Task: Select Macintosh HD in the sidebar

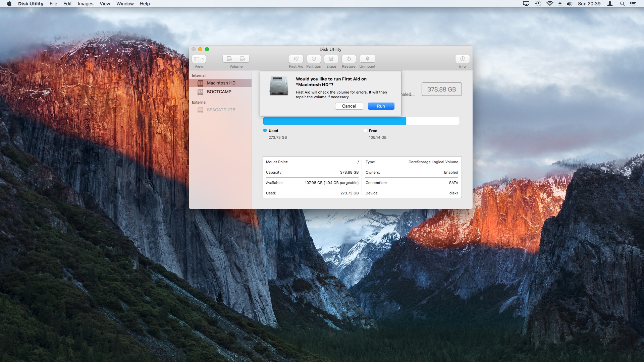Action: pos(220,83)
